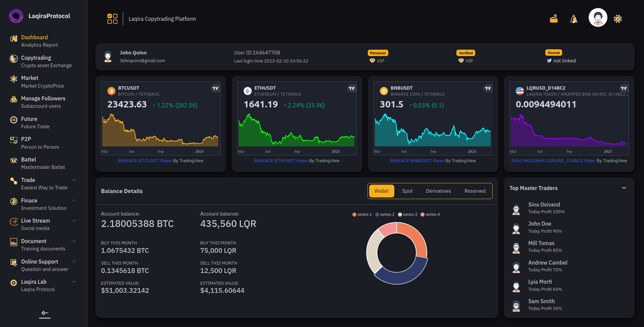Open the wallet icon in top bar
This screenshot has height=327, width=644.
coord(554,19)
